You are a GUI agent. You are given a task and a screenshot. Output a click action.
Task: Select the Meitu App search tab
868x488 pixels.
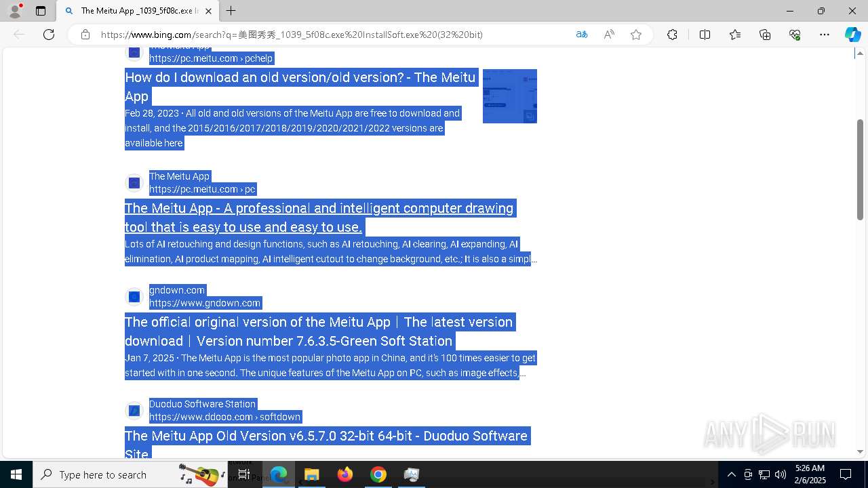tap(138, 11)
